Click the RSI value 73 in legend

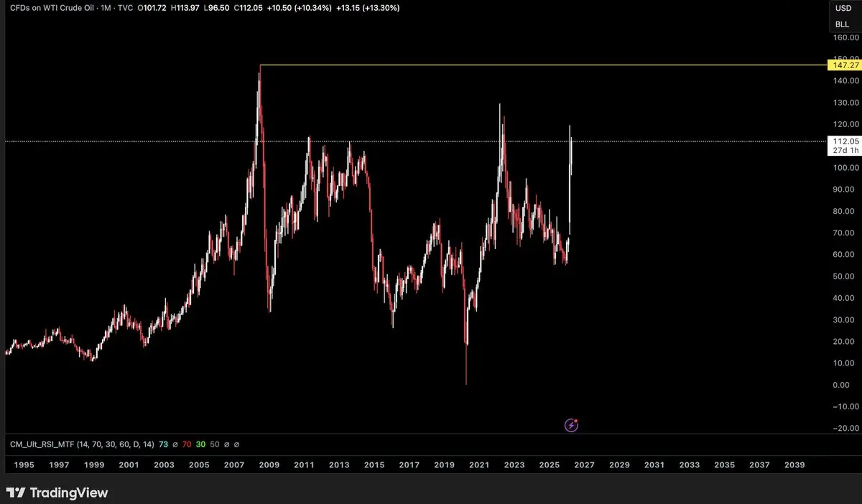point(163,444)
